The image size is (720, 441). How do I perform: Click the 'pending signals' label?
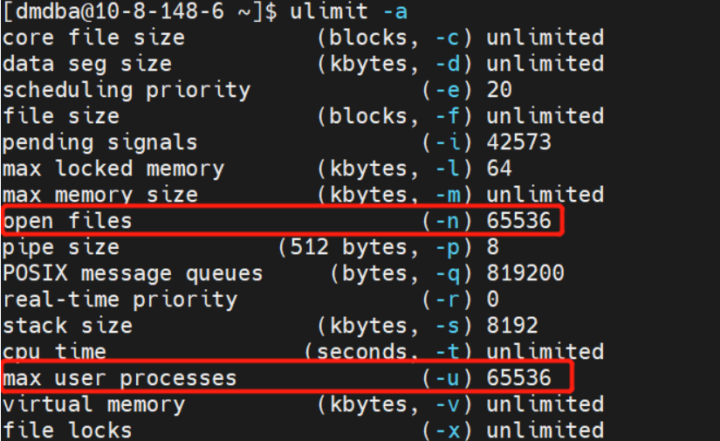[x=100, y=142]
